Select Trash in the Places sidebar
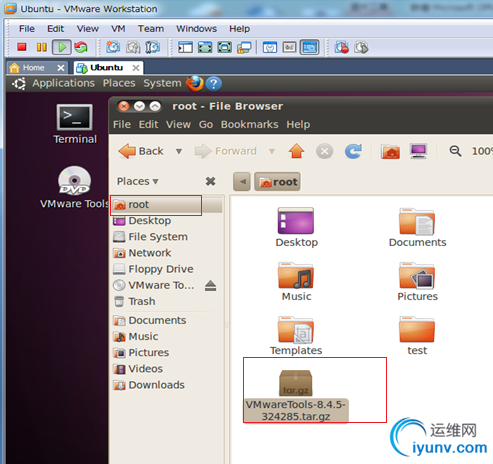493x464 pixels. coord(167,301)
